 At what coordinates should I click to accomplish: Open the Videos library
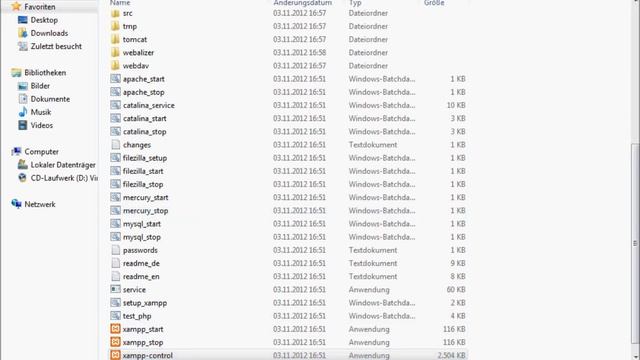(x=42, y=125)
